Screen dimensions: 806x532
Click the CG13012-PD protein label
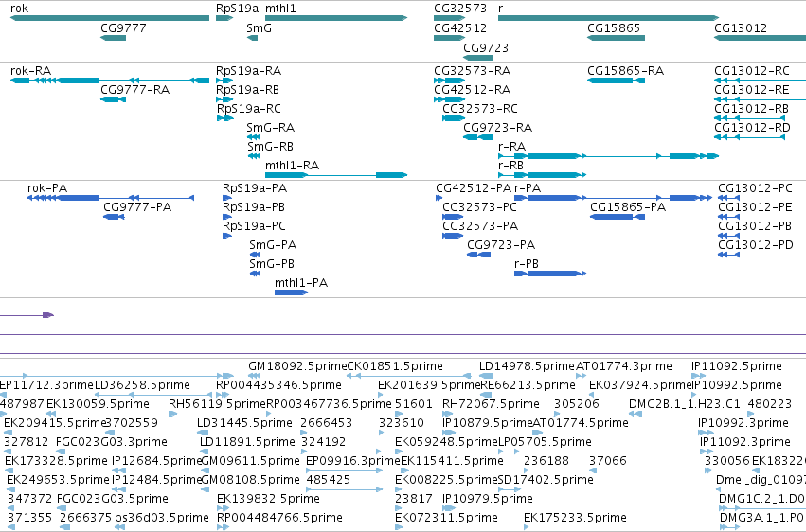[756, 244]
